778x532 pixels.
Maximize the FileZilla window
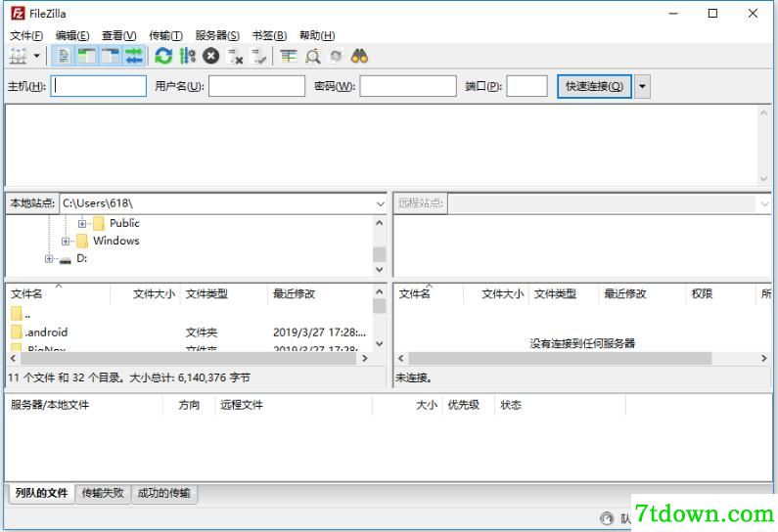click(x=712, y=14)
